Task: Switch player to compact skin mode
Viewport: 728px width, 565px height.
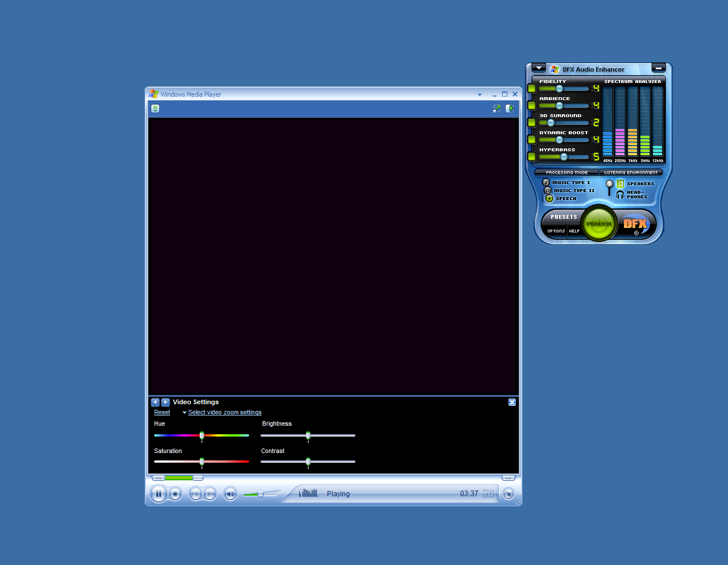Action: tap(508, 494)
